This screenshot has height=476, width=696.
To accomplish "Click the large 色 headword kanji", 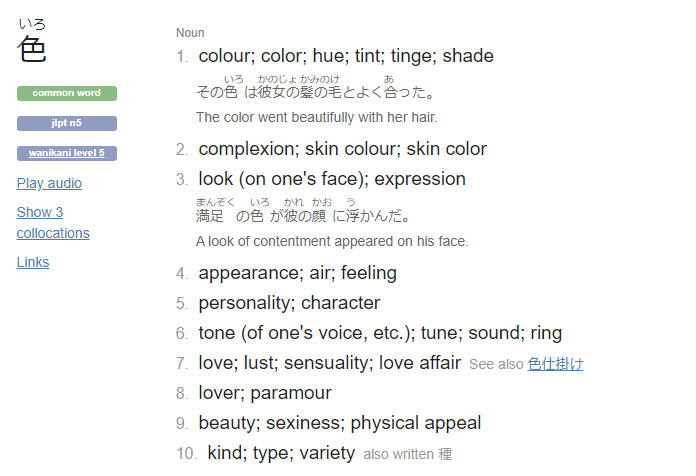I will [32, 49].
